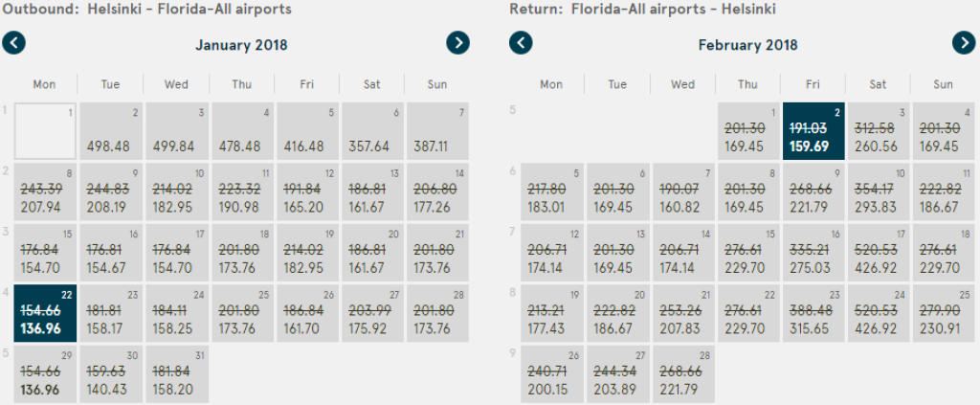Pick February 13 return at 169.45
980x405 pixels.
click(617, 254)
